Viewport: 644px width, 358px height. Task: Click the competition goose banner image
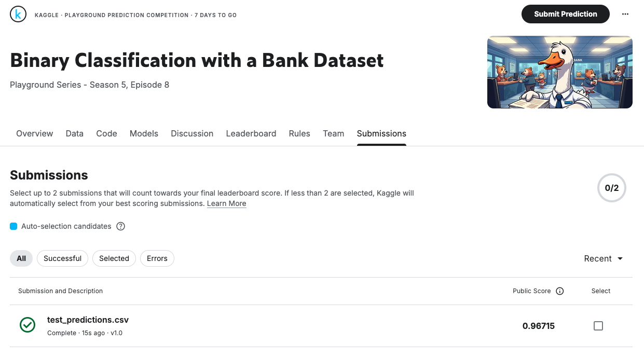pyautogui.click(x=559, y=72)
